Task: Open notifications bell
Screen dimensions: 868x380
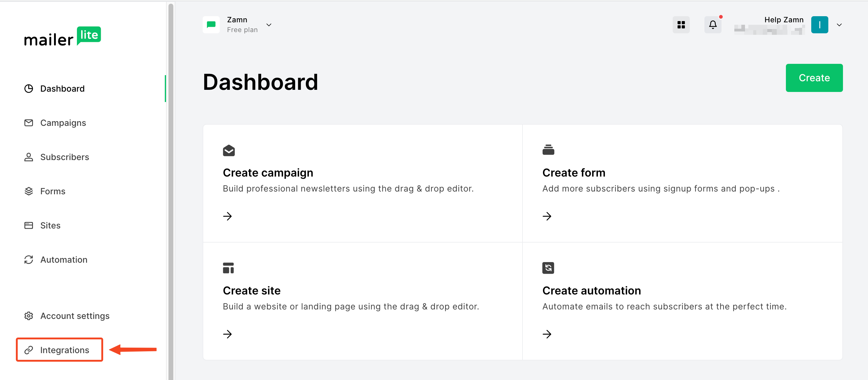Action: click(x=713, y=25)
